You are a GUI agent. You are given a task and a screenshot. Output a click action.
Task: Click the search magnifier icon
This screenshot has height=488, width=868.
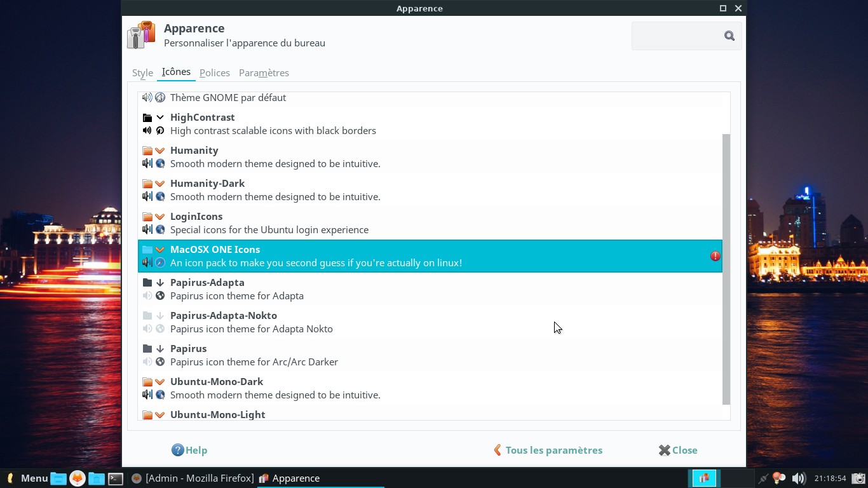pos(729,36)
